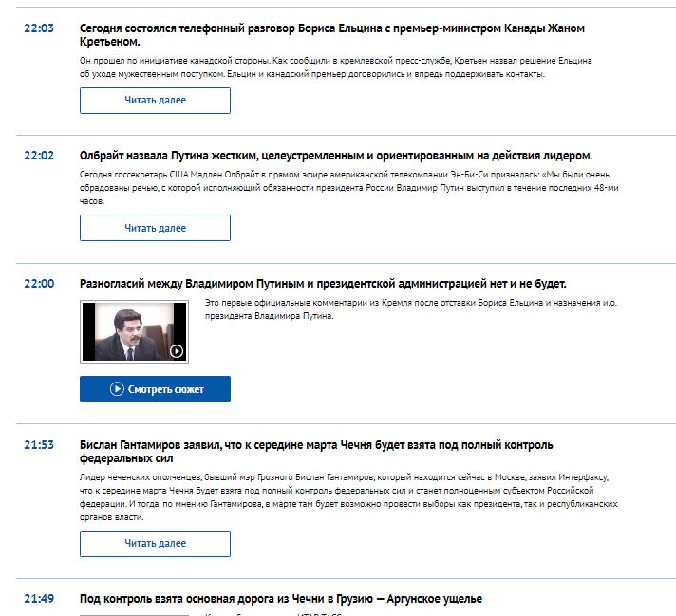
Task: Open headline Бислан Гантамиров заявил
Action: [x=316, y=452]
